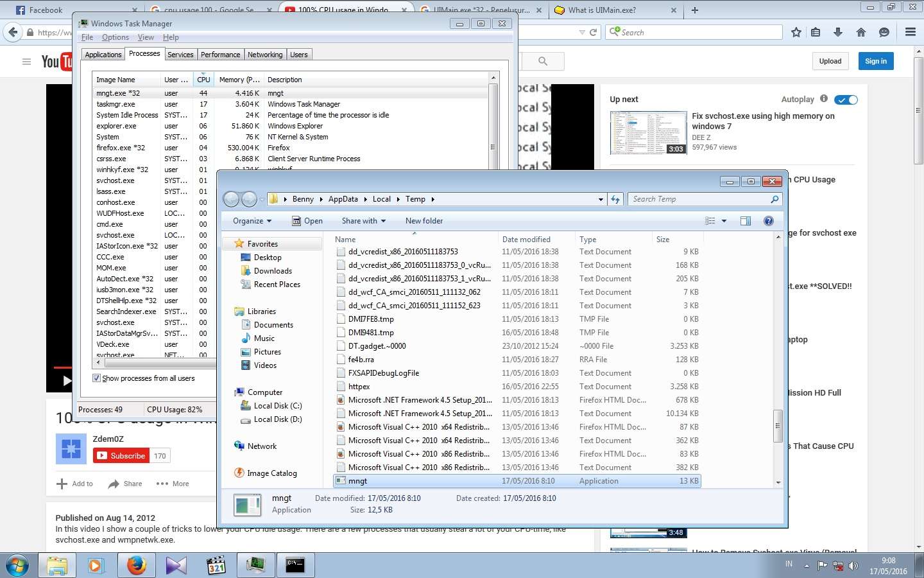The image size is (924, 578).
Task: Open command prompt taskbar icon
Action: coord(295,566)
